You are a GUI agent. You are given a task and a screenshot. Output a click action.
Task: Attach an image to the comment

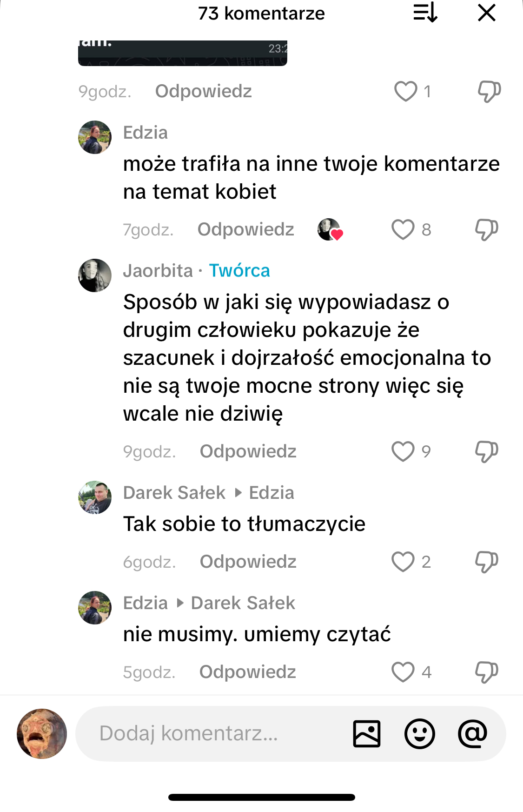point(367,734)
